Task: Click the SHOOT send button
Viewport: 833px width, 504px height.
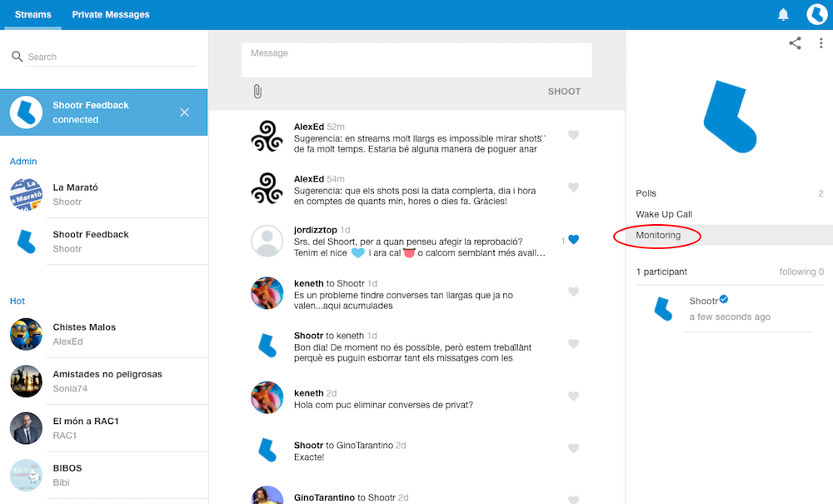Action: point(564,92)
